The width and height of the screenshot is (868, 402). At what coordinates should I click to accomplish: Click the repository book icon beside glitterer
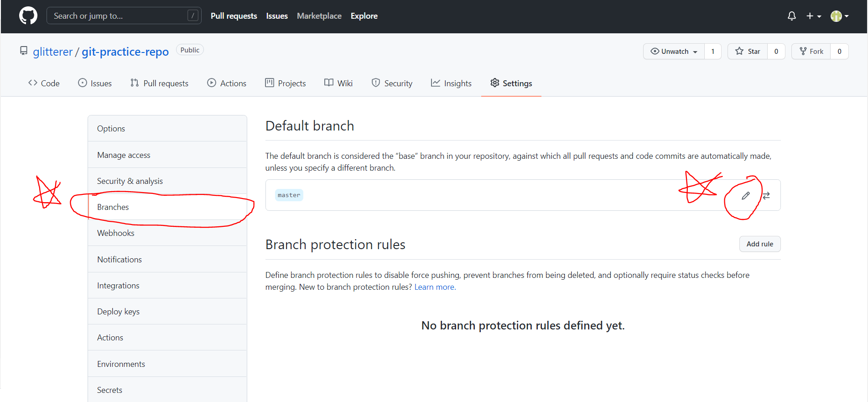[24, 51]
